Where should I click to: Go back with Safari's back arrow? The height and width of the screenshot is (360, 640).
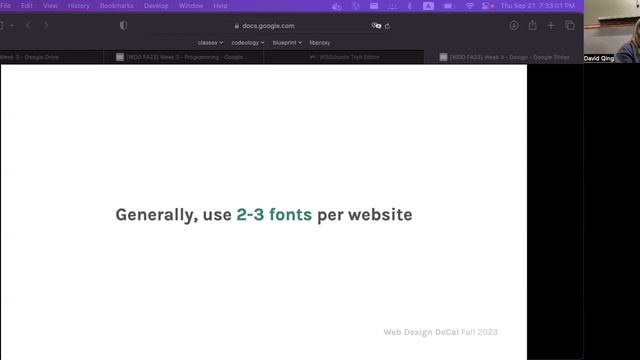tap(28, 26)
